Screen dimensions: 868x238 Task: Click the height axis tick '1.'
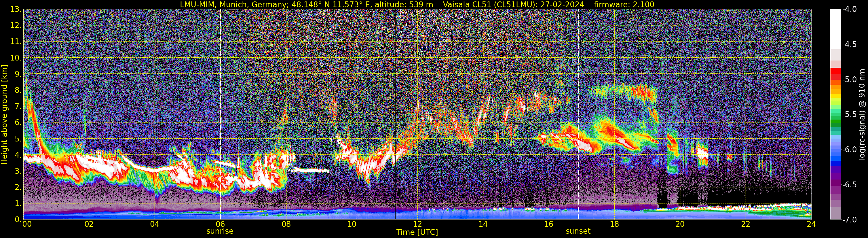[18, 204]
